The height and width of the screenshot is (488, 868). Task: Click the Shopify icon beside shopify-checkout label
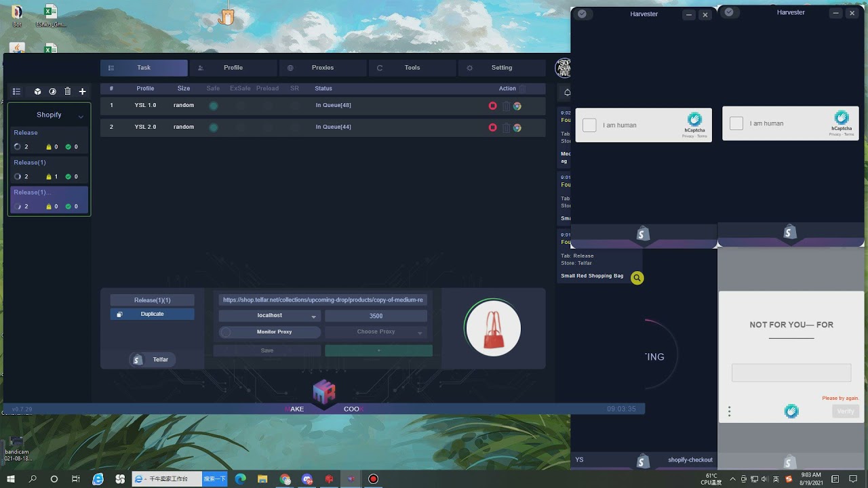click(644, 461)
